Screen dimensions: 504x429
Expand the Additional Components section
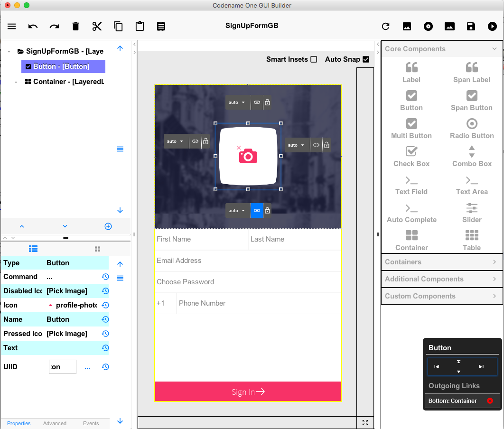pos(441,279)
